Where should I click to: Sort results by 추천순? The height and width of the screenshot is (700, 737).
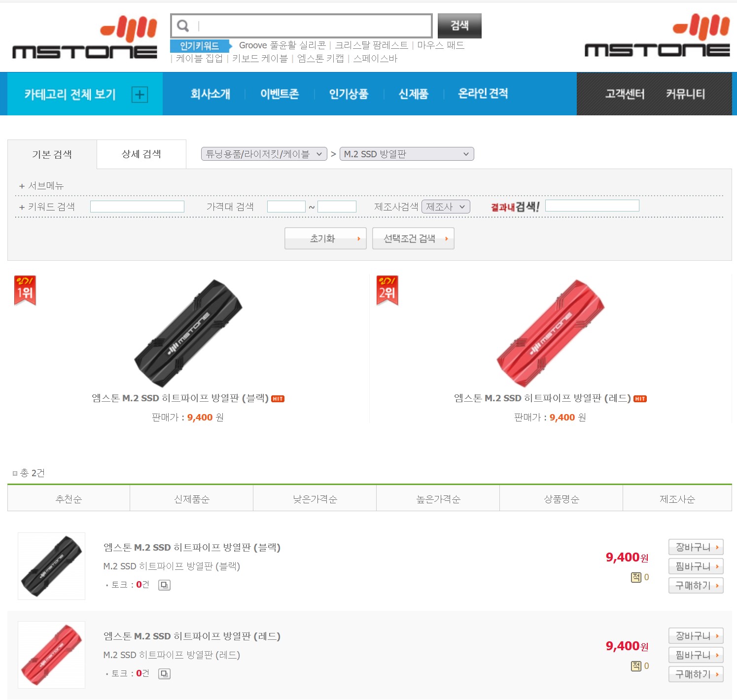pyautogui.click(x=69, y=499)
